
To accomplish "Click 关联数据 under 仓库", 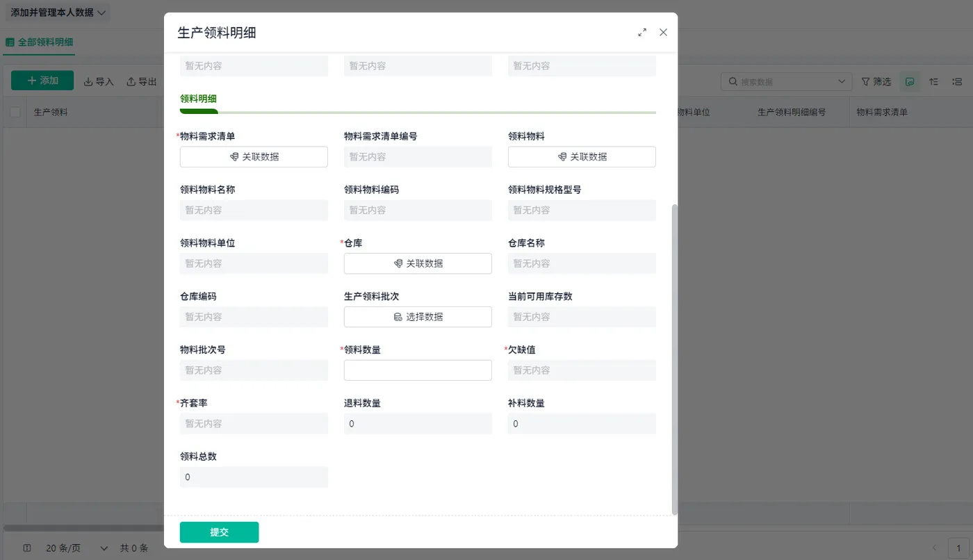I will [418, 263].
